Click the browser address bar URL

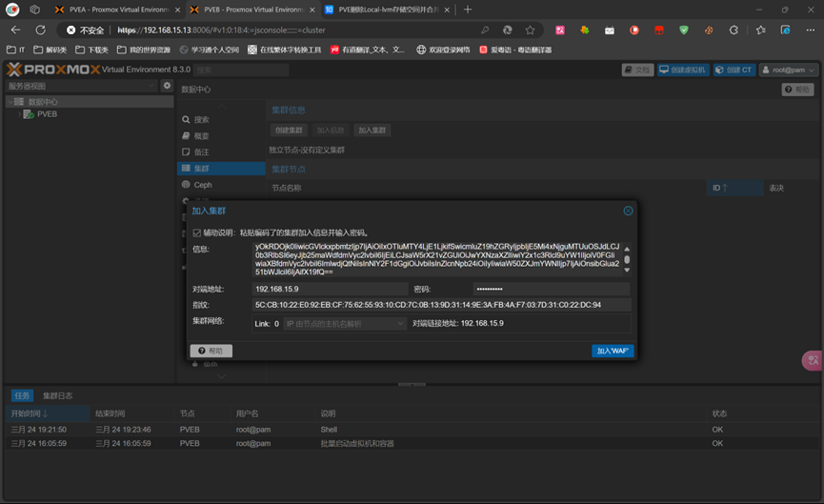(x=221, y=30)
